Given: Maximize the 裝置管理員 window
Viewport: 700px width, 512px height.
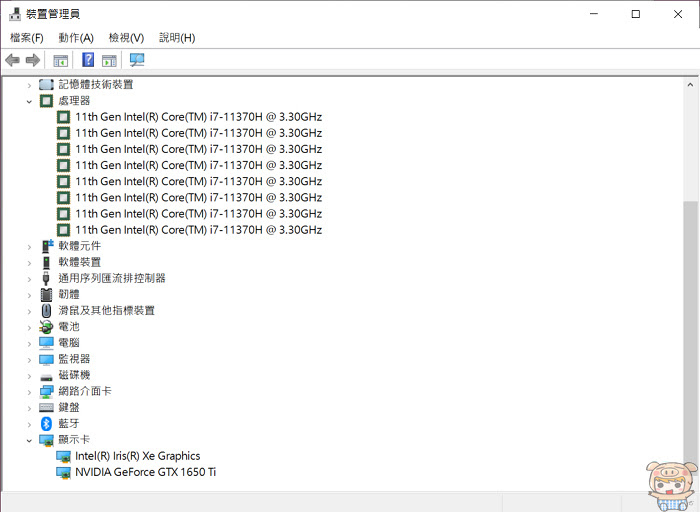Looking at the screenshot, I should pyautogui.click(x=636, y=14).
